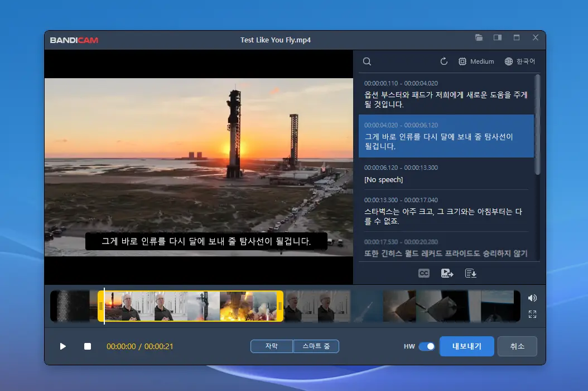Click the 취소 cancel button
588x391 pixels.
pos(517,346)
